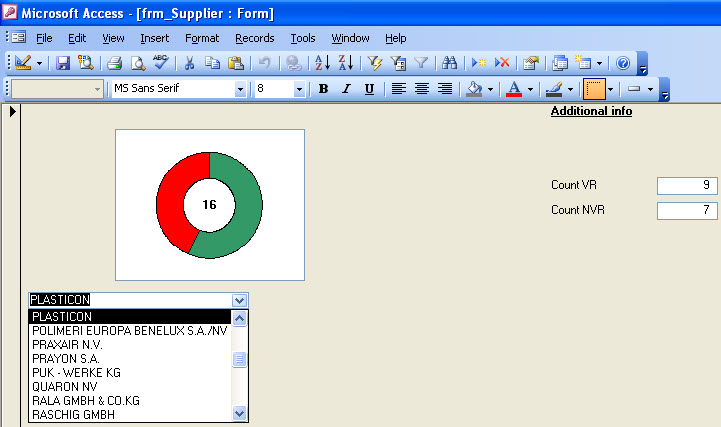Select PRAXAIR N.V. in the list
The image size is (721, 427).
tap(130, 345)
